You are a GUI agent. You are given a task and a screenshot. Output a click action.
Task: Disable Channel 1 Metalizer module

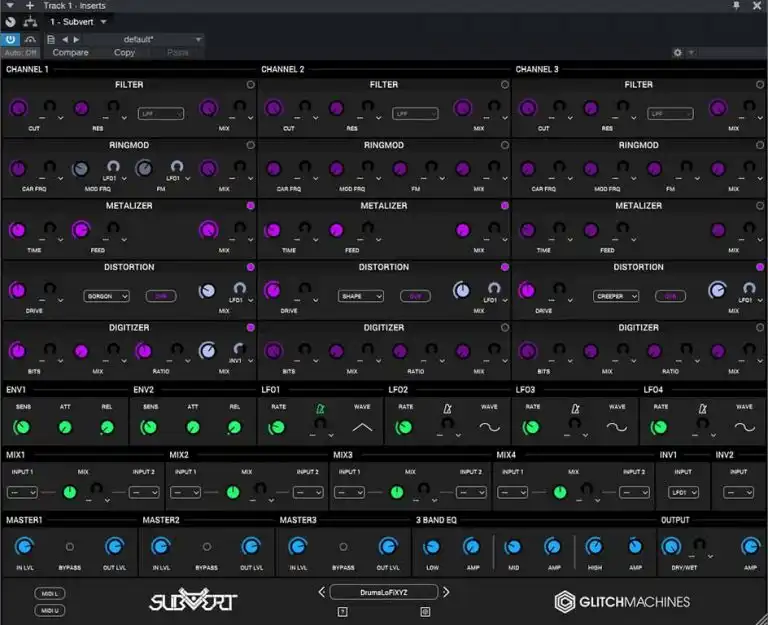click(x=250, y=206)
